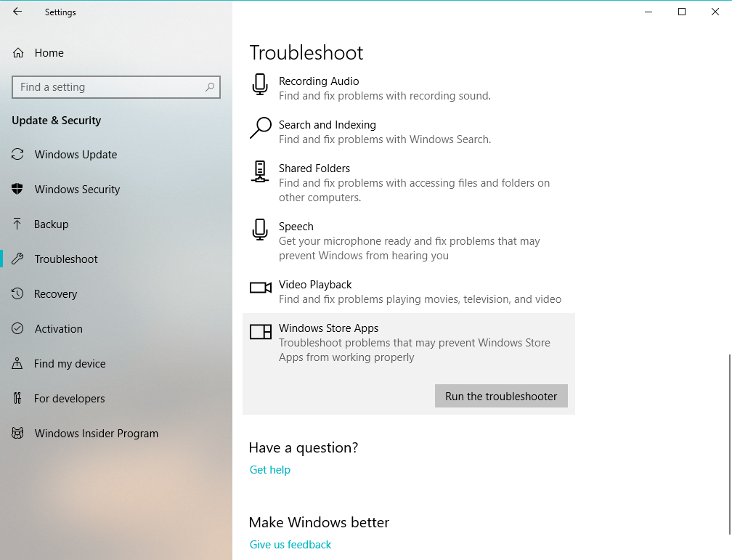The height and width of the screenshot is (560, 732).
Task: Click the vertical scrollbar thumb
Action: [x=730, y=445]
